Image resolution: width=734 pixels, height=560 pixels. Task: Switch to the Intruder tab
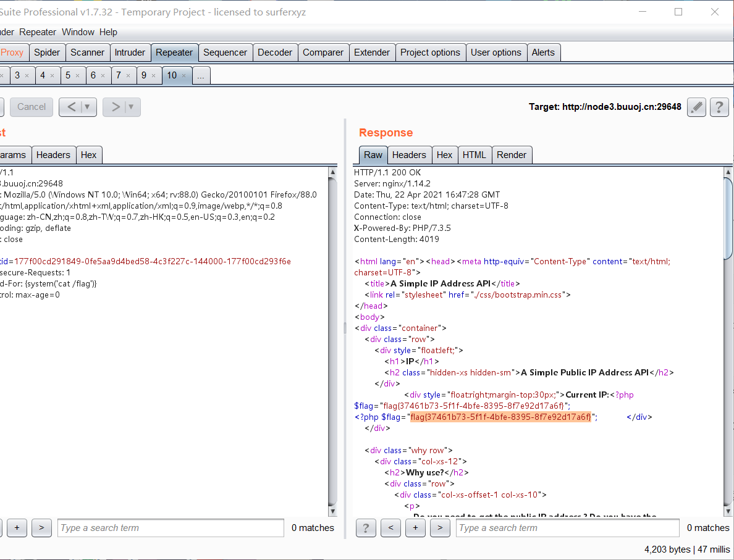point(130,52)
